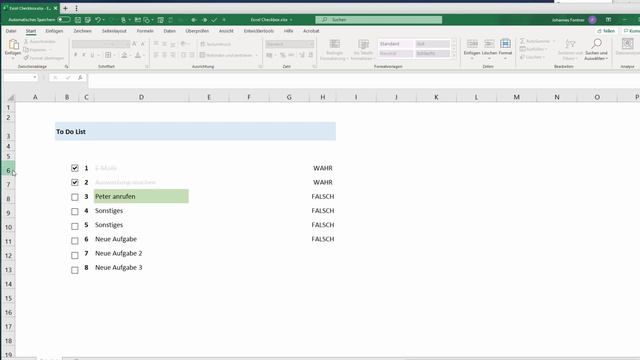This screenshot has width=640, height=360.
Task: Click the Textumbruch button
Action: 216,44
